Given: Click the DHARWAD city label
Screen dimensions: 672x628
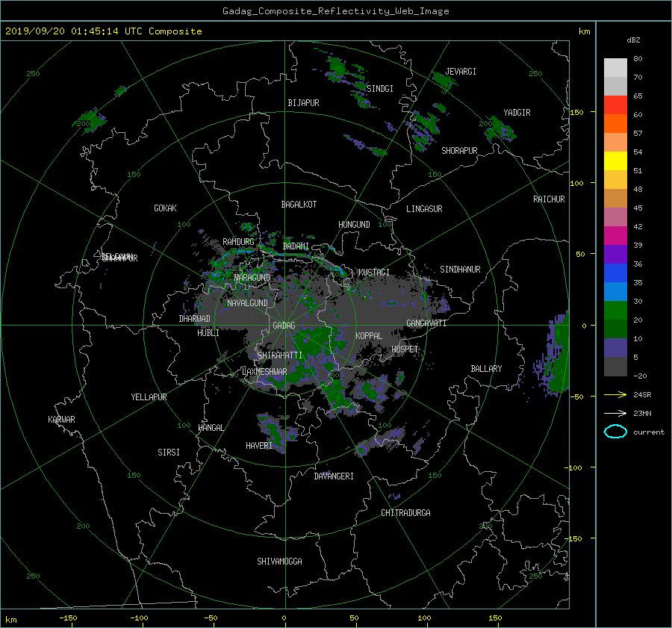Looking at the screenshot, I should point(195,319).
